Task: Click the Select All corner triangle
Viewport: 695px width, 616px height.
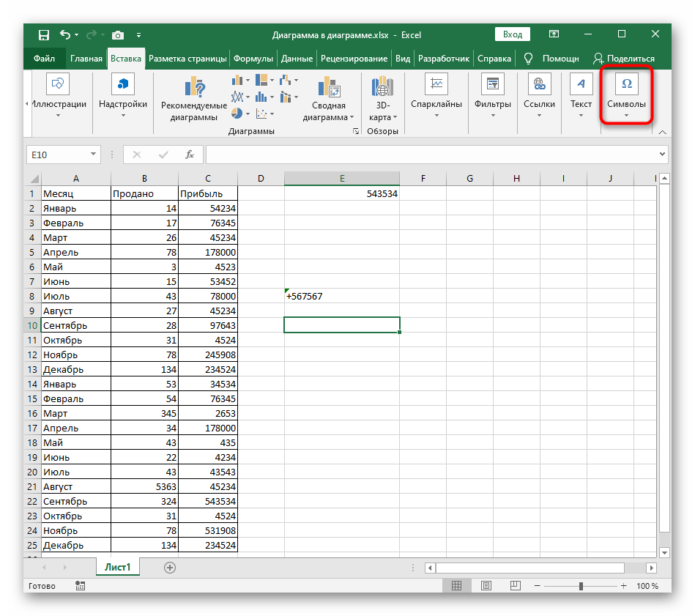Action: click(x=34, y=179)
